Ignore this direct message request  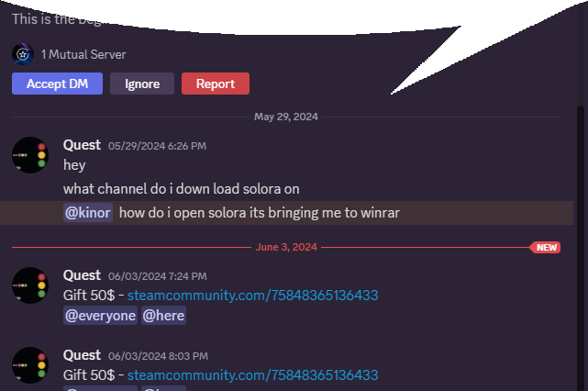tap(142, 84)
